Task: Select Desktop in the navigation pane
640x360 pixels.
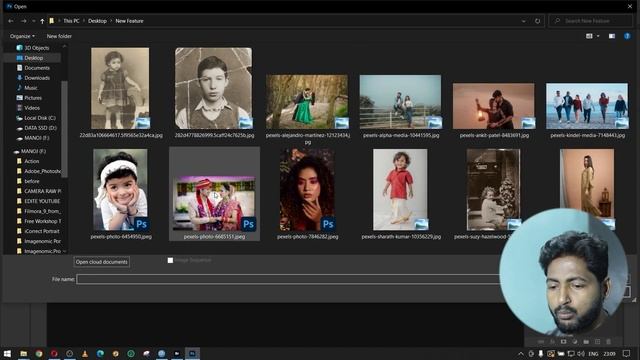Action: 32,58
